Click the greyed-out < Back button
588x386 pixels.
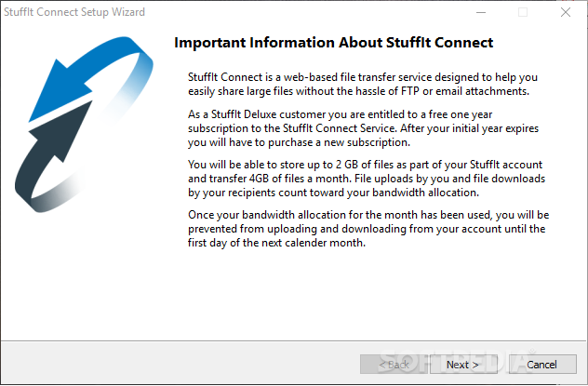coord(394,365)
